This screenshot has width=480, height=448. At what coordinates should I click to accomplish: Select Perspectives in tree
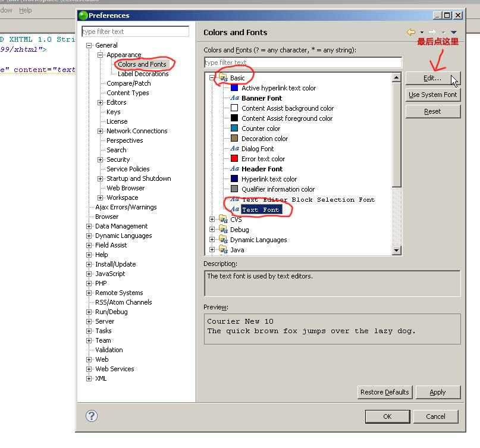coord(124,140)
